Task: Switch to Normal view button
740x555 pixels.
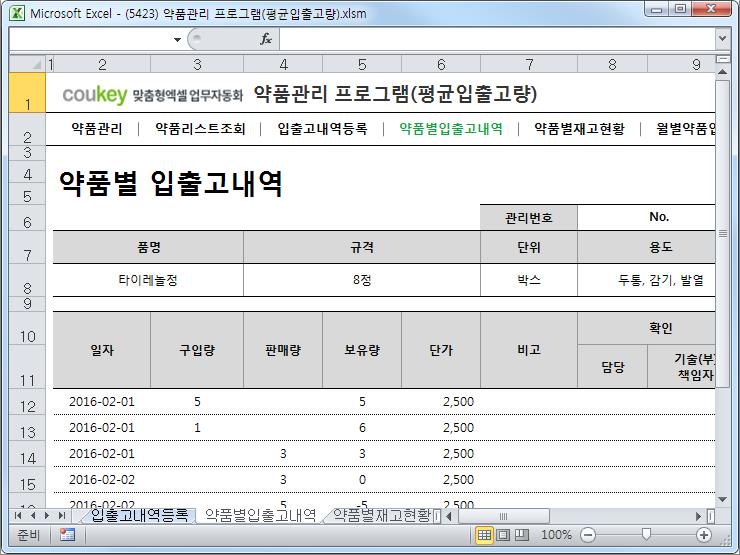Action: (x=484, y=535)
